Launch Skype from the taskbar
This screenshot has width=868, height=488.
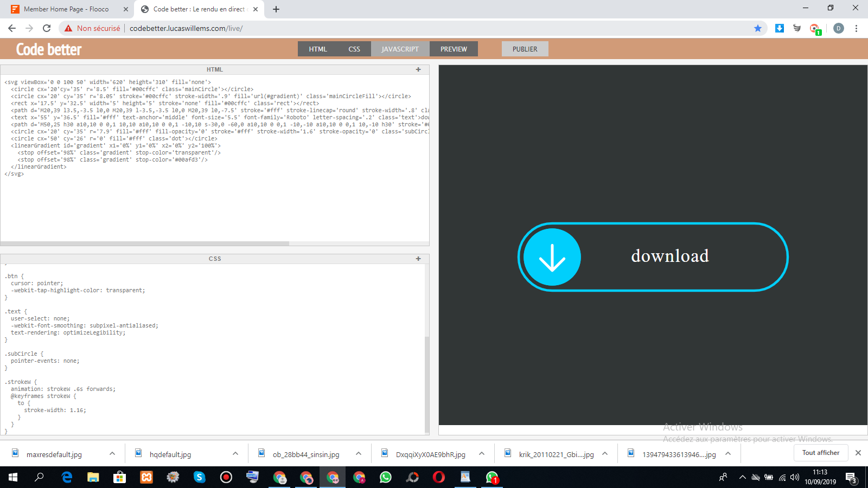pyautogui.click(x=200, y=477)
